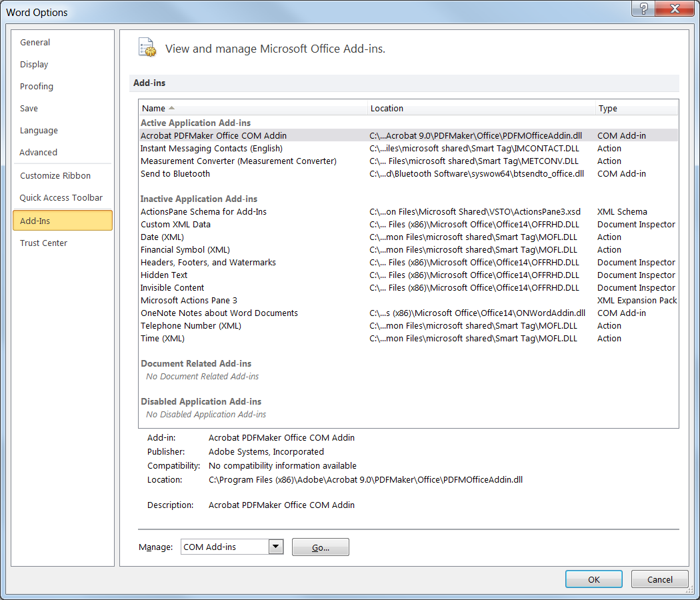Select OneNote Notes about Word Documents
The image size is (700, 600).
click(409, 313)
